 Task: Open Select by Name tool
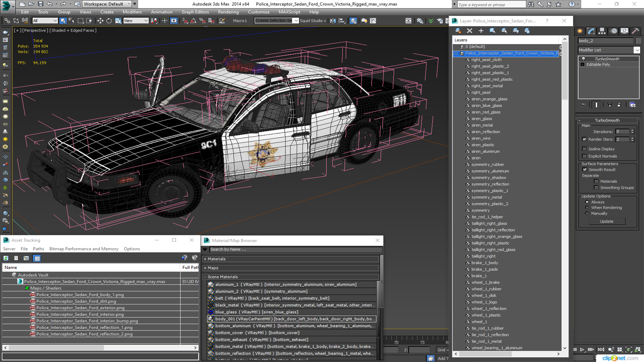[x=71, y=21]
